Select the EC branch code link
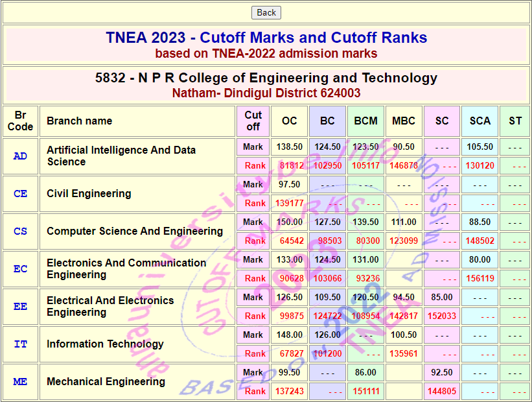The image size is (532, 402). click(20, 269)
